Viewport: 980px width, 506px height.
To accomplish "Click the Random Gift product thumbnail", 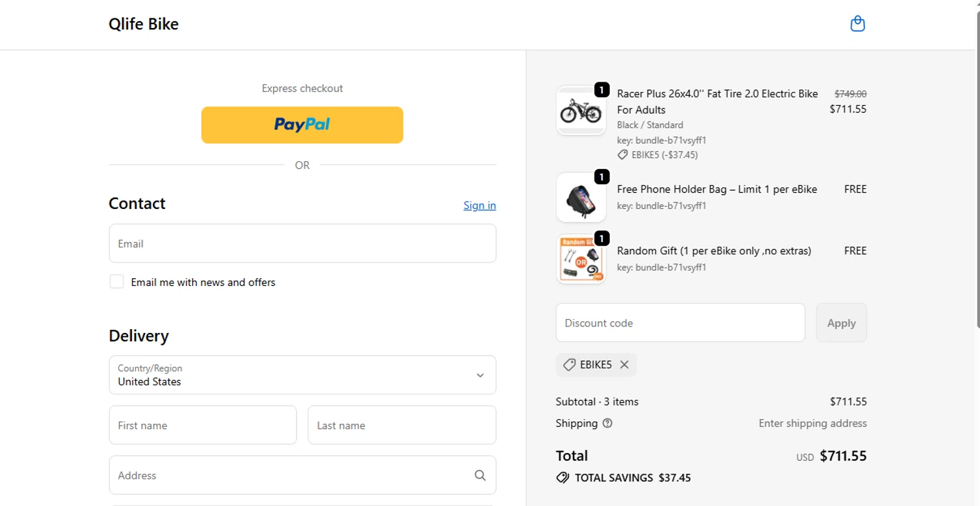I will (x=581, y=259).
